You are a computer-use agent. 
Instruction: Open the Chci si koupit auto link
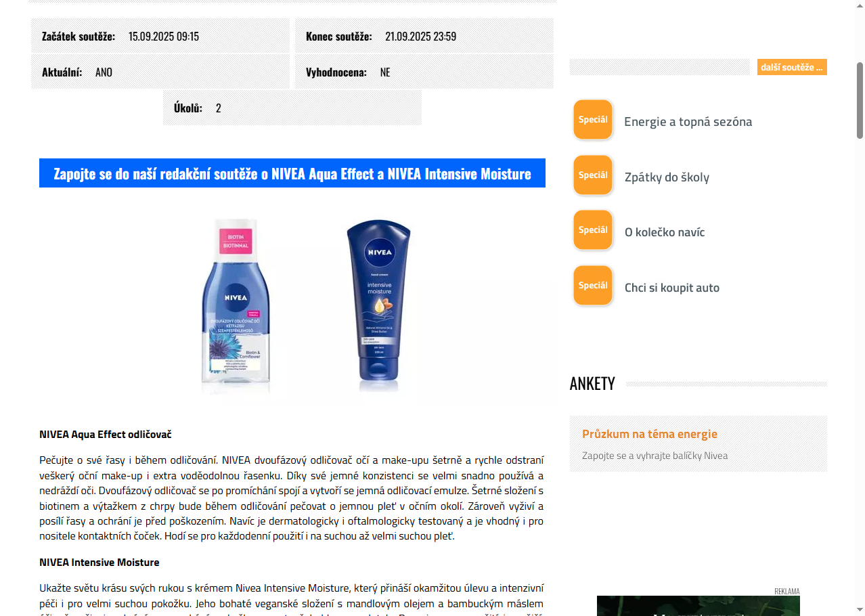tap(672, 288)
